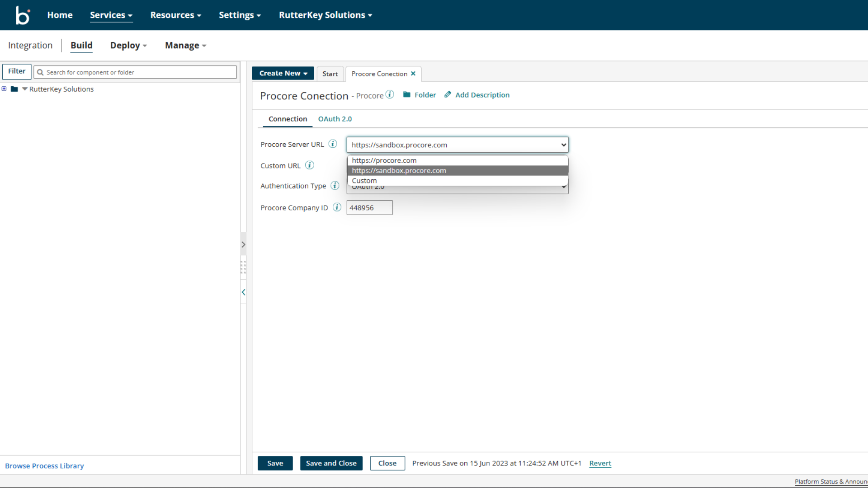
Task: Click the Add Description link text
Action: pos(482,95)
